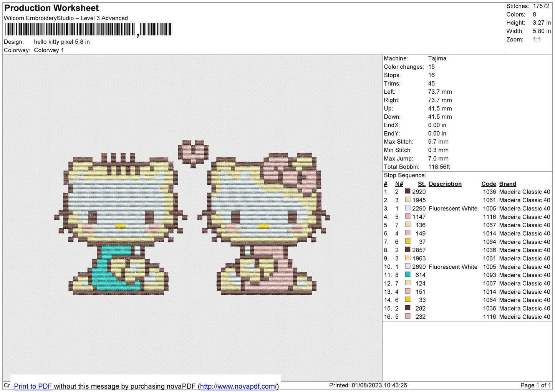Select the orange swatch in stop 14

[408, 300]
